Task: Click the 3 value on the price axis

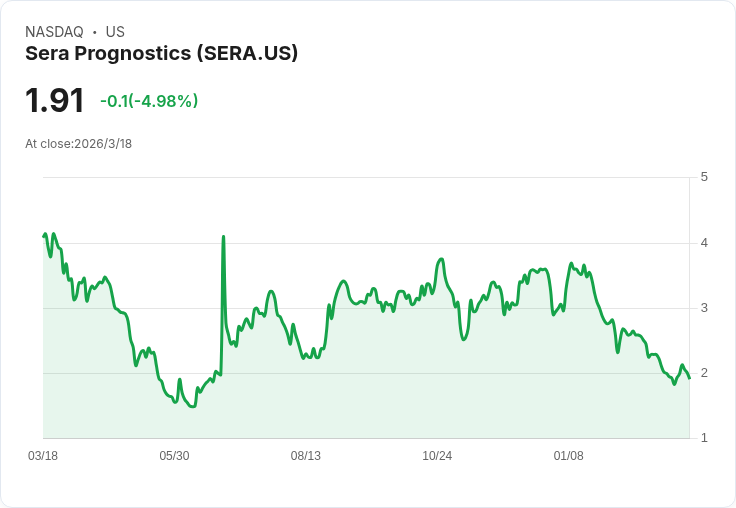Action: click(705, 308)
